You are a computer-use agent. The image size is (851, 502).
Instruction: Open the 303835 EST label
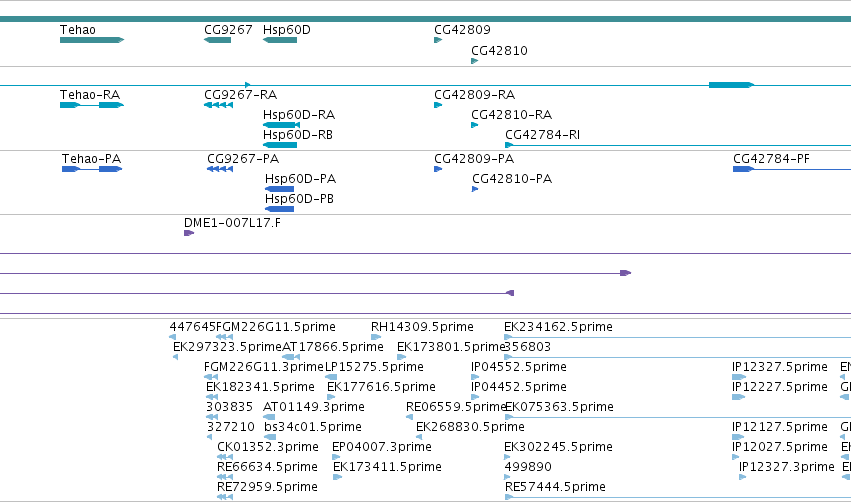230,408
